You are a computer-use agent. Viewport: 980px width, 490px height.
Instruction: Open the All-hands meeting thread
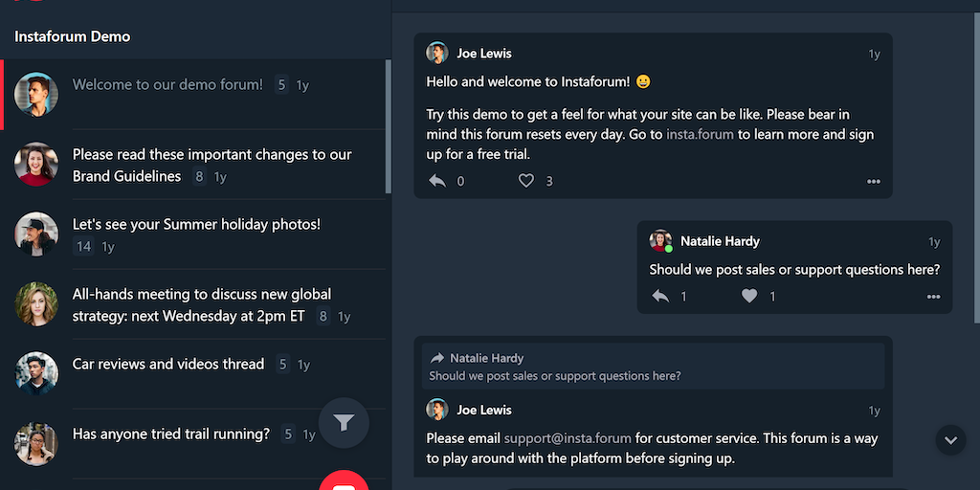coord(201,304)
